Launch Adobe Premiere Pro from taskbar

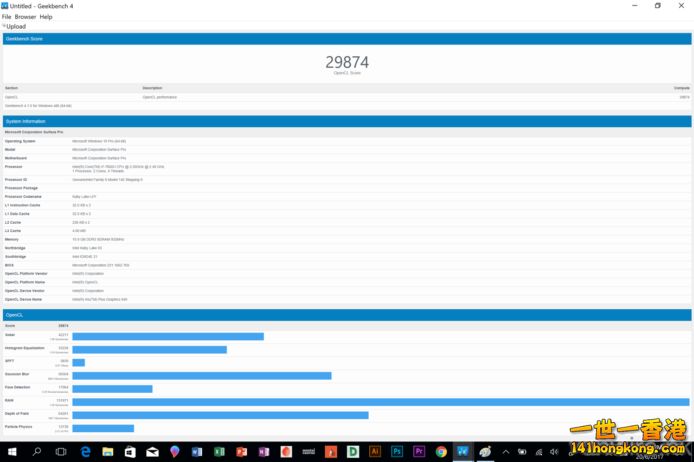pyautogui.click(x=419, y=451)
